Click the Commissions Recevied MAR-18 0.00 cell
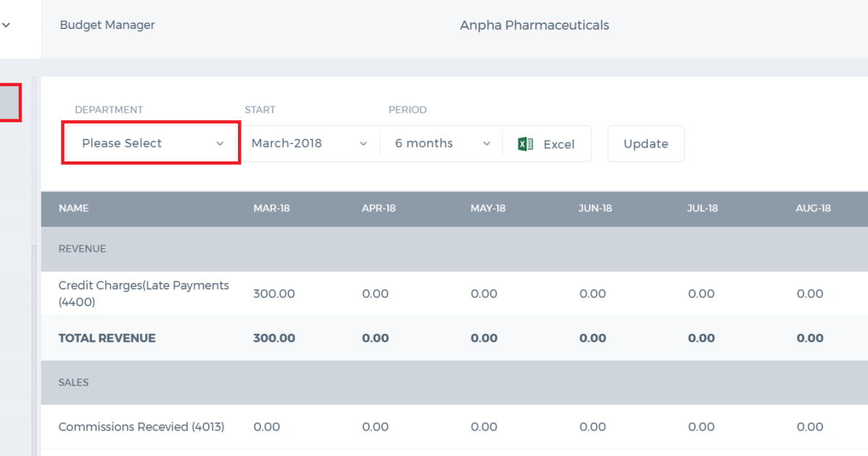 point(267,427)
